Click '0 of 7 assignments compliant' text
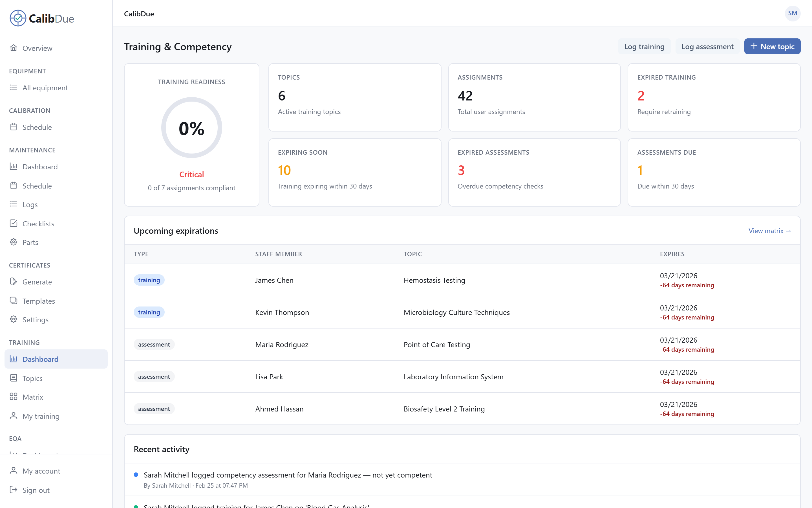812x508 pixels. 192,188
